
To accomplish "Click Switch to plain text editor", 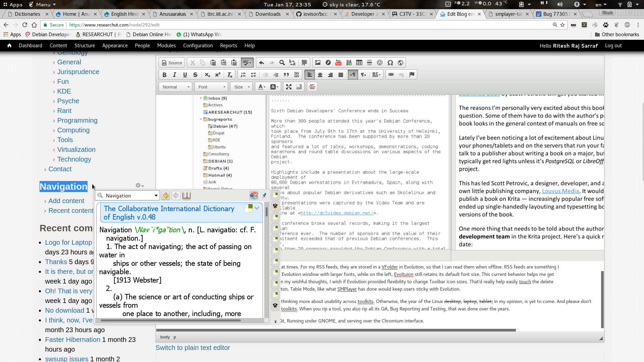I will pos(193,348).
